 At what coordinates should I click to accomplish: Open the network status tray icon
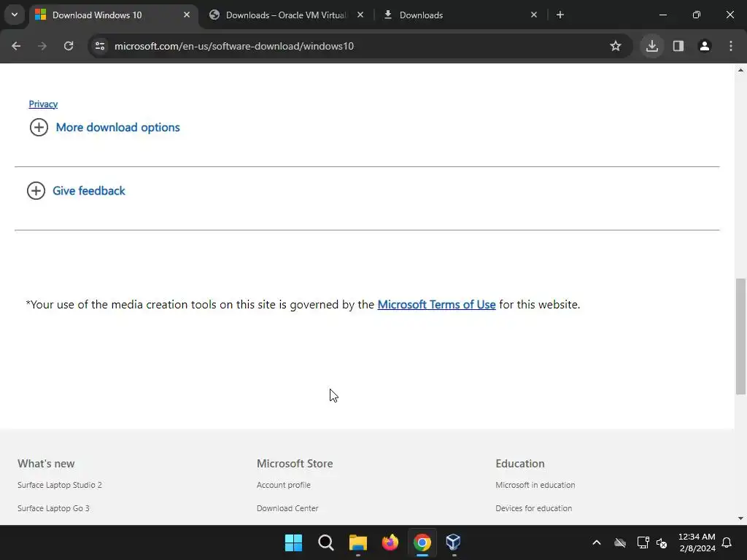click(643, 542)
